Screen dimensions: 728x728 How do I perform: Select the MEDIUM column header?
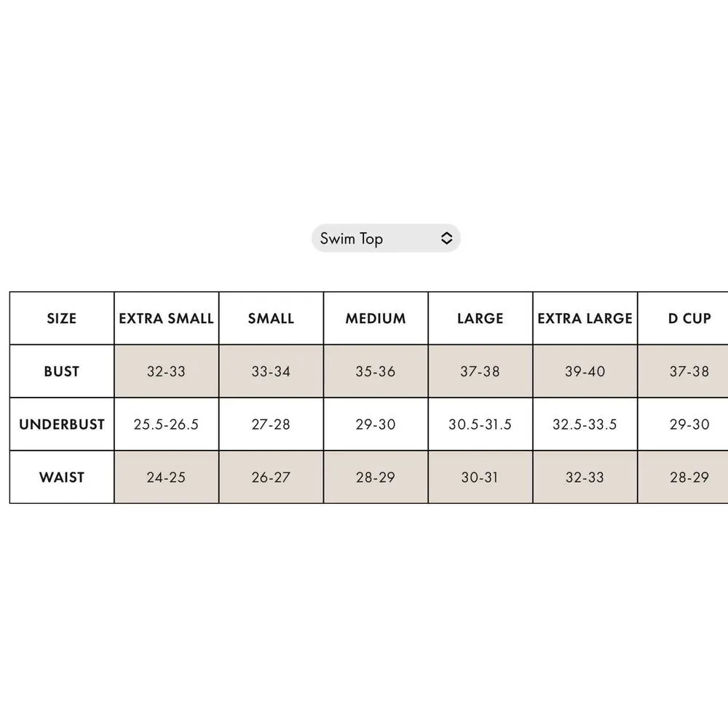point(376,318)
